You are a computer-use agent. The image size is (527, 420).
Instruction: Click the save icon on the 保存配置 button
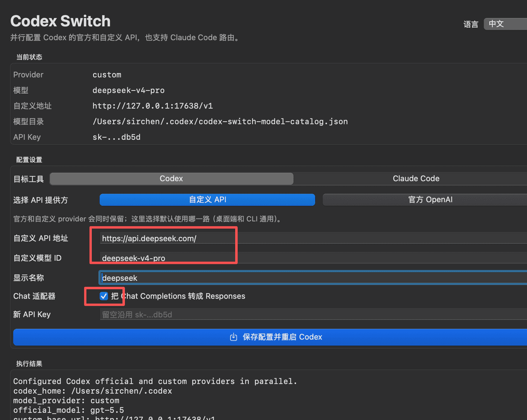(234, 337)
